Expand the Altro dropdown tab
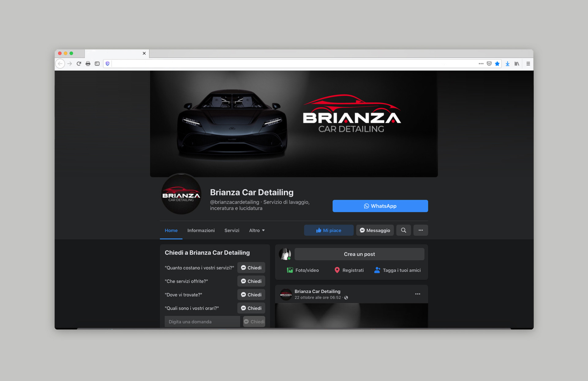 point(257,230)
